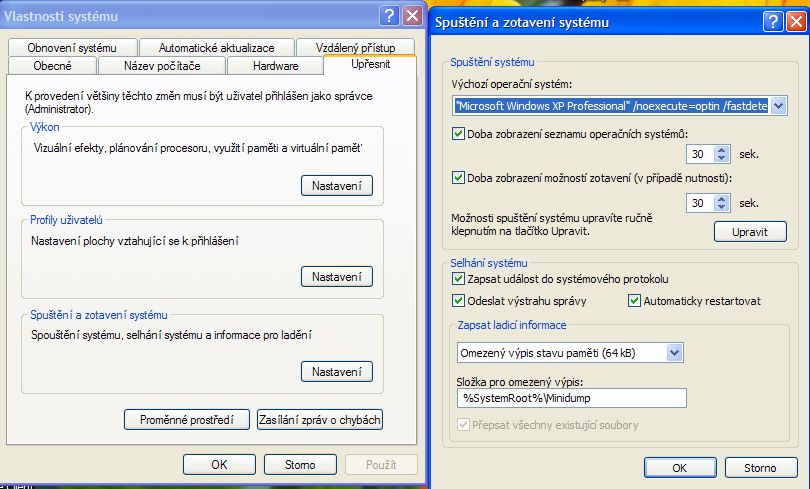Screen dimensions: 810x489
Task: Click the Upravit button
Action: (750, 231)
